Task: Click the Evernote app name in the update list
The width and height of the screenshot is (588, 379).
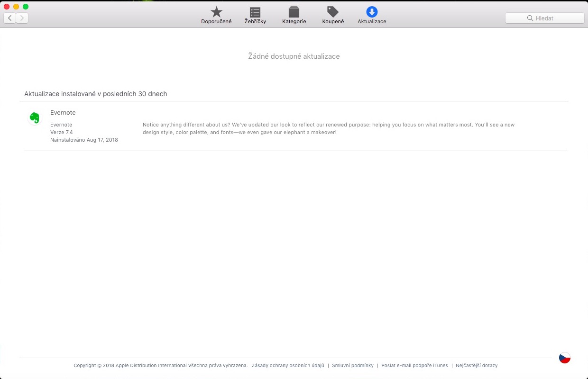Action: click(x=63, y=112)
